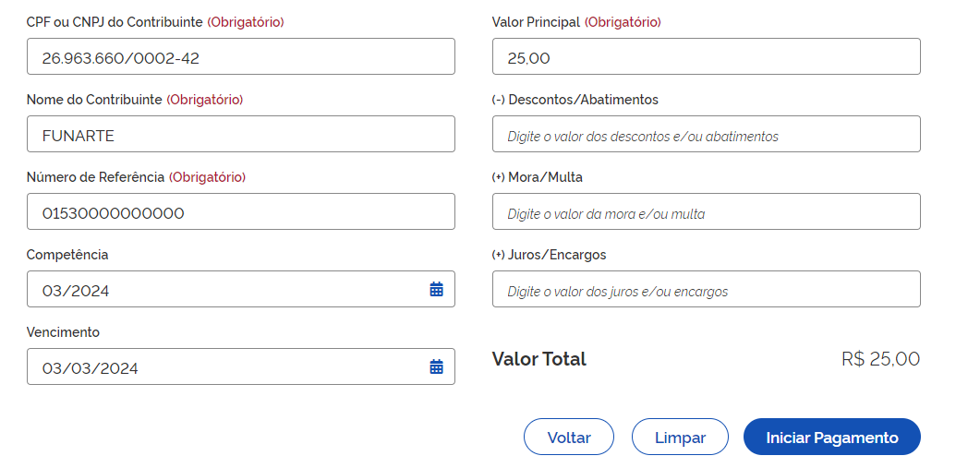Select the Mora/Multa input field

coord(706,212)
